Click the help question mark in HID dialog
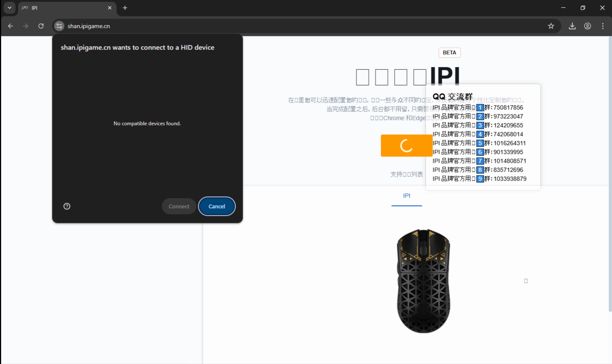612x364 pixels. coord(67,206)
